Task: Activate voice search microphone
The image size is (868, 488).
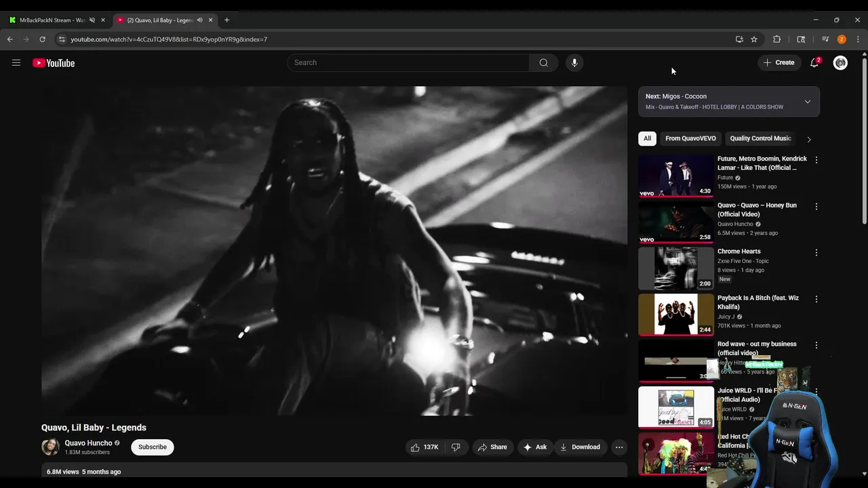Action: click(x=574, y=62)
